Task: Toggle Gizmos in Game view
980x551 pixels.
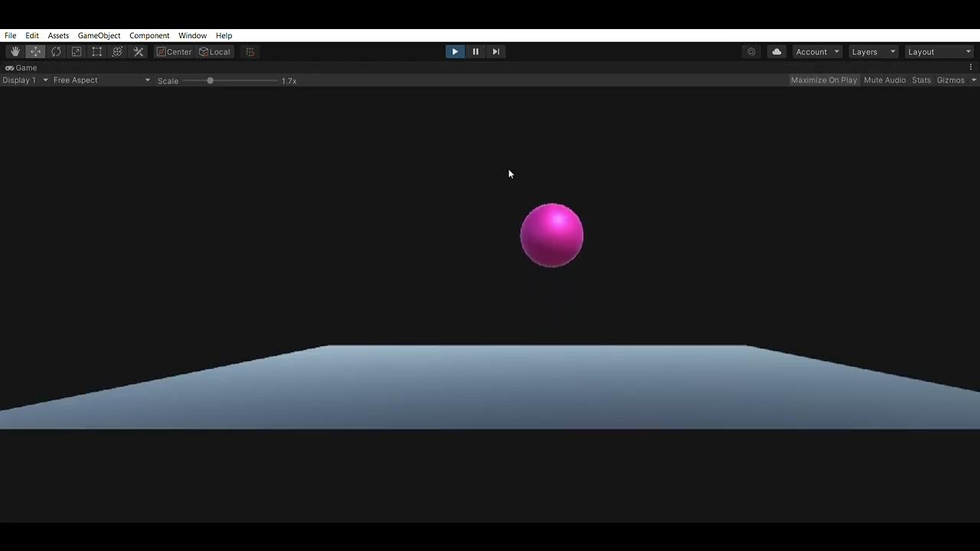Action: pos(951,80)
